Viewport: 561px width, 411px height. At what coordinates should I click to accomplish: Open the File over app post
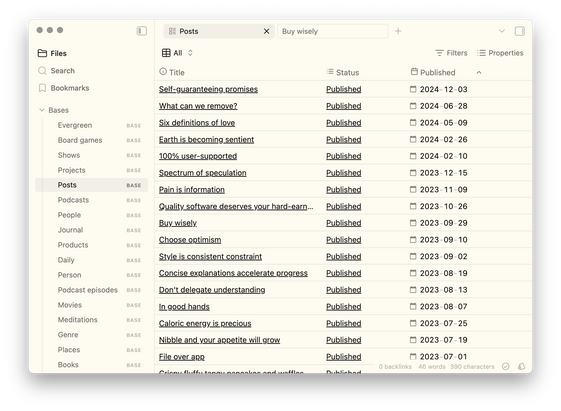182,357
